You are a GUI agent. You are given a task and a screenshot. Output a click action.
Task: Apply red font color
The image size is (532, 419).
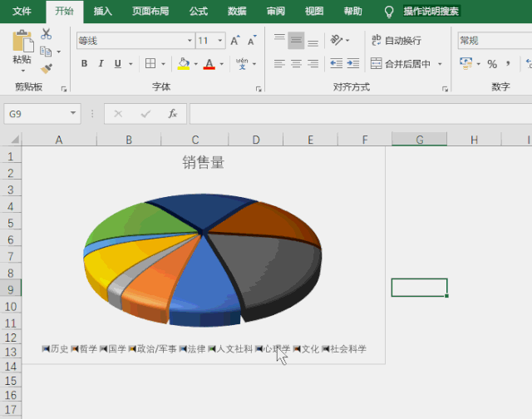(x=209, y=64)
